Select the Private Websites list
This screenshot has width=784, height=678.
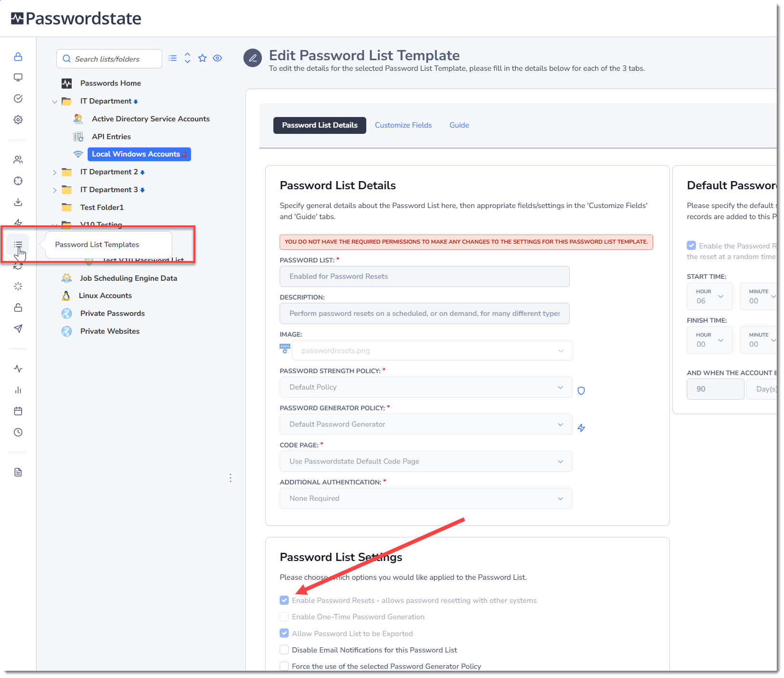(x=110, y=331)
